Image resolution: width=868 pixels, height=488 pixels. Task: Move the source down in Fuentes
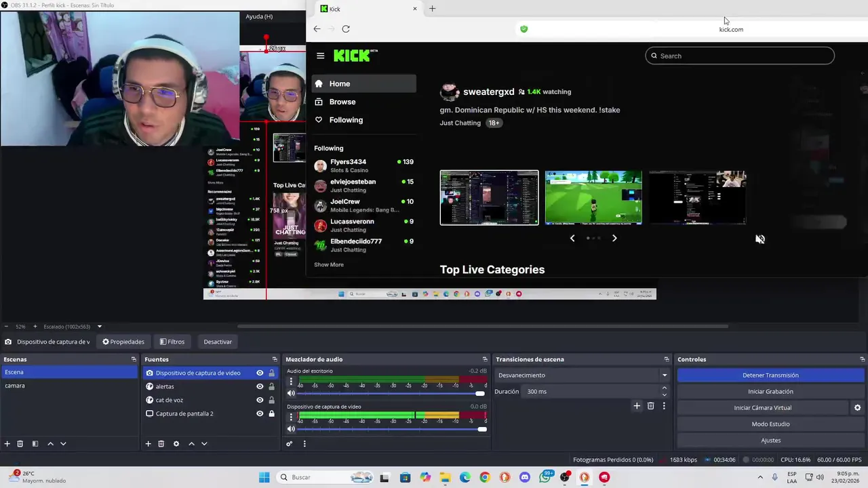tap(204, 444)
